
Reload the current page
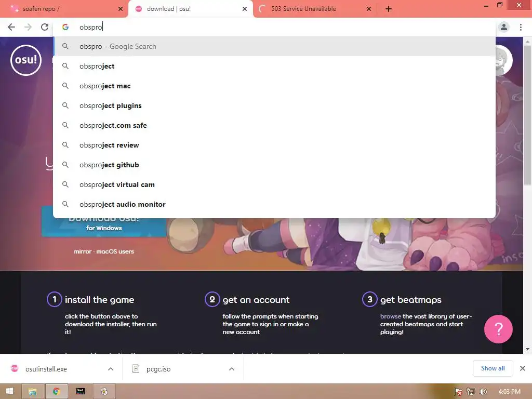(45, 27)
